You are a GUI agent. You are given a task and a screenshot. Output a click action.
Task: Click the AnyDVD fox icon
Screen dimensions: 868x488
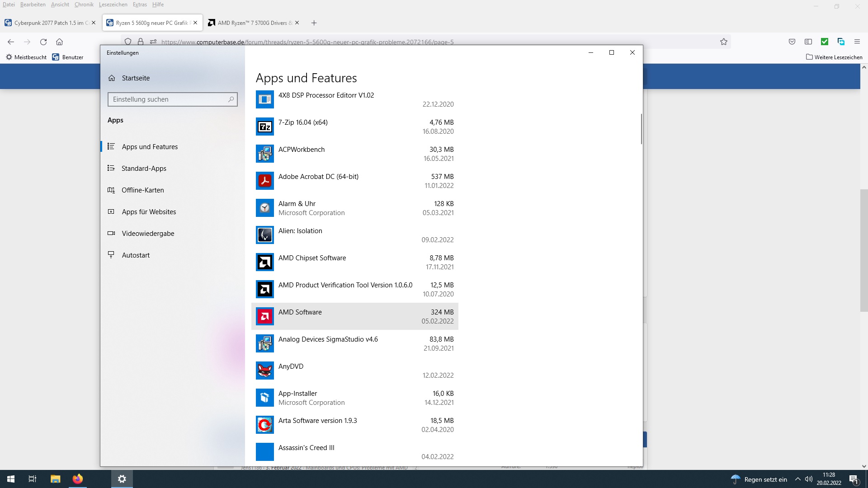(264, 371)
